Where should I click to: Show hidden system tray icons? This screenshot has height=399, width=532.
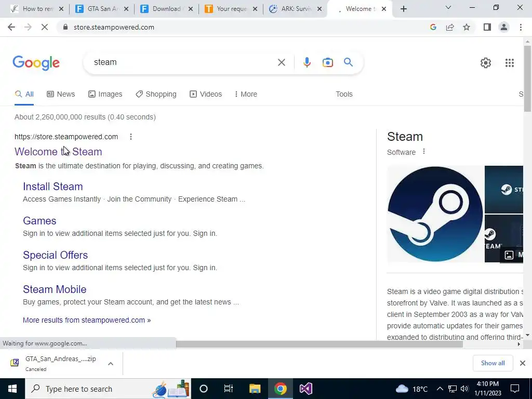pyautogui.click(x=440, y=389)
